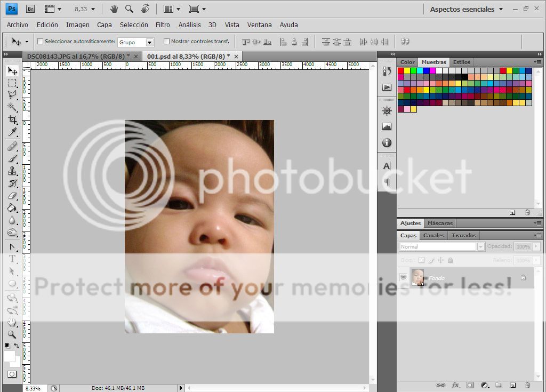Choose the Magic Wand tool
The image size is (546, 392).
[x=12, y=107]
